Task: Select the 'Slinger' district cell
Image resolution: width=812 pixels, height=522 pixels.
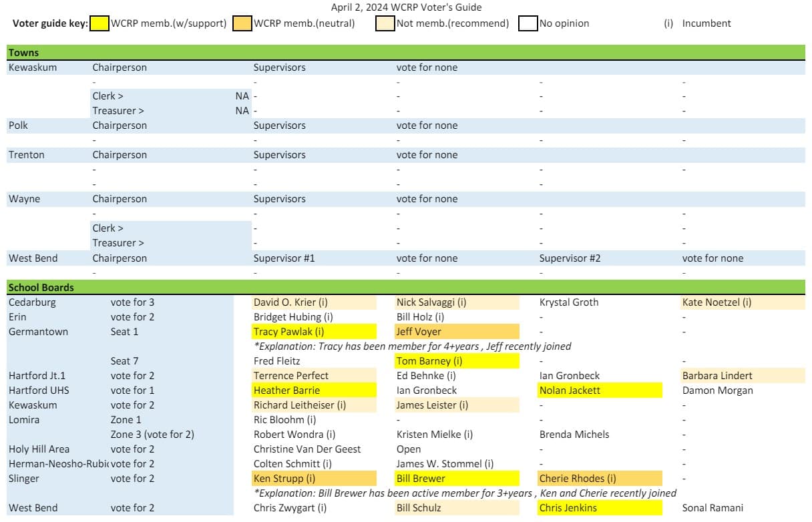Action: point(24,478)
